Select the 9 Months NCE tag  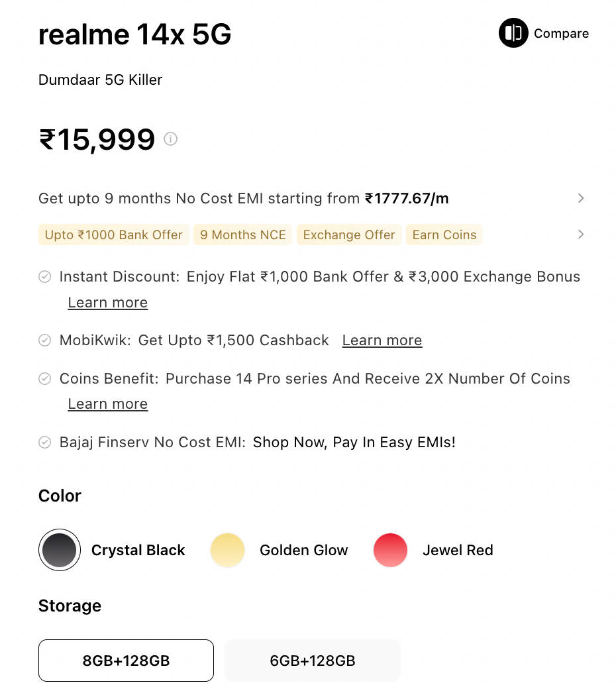(243, 235)
